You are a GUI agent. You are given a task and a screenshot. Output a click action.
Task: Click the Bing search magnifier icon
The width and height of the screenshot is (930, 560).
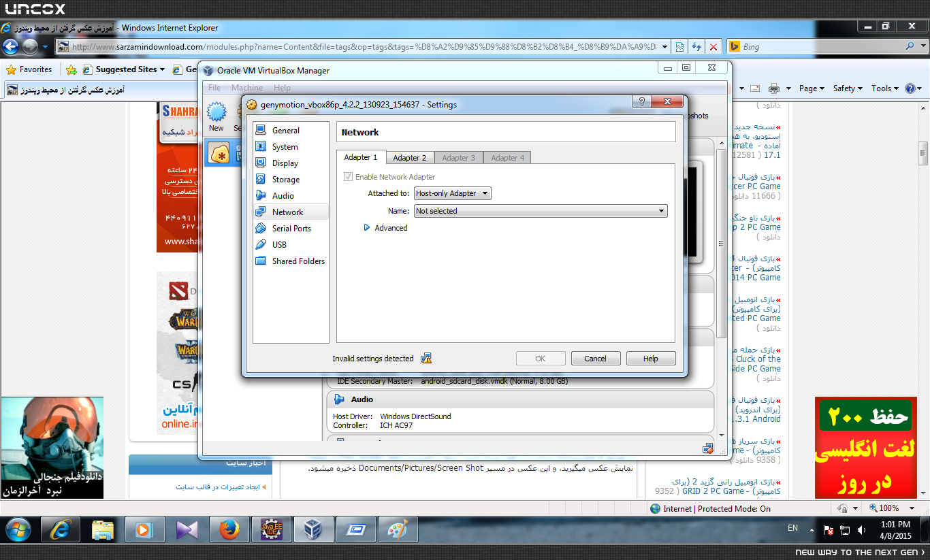pyautogui.click(x=910, y=46)
